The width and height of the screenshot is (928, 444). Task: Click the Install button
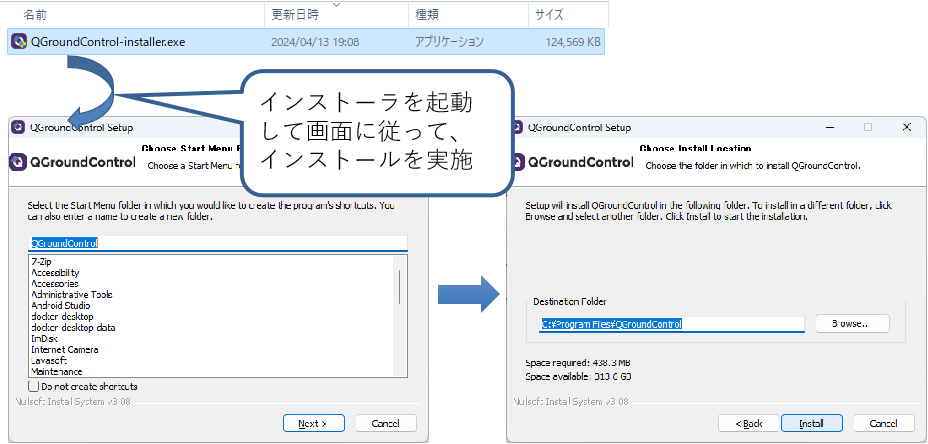pos(811,423)
